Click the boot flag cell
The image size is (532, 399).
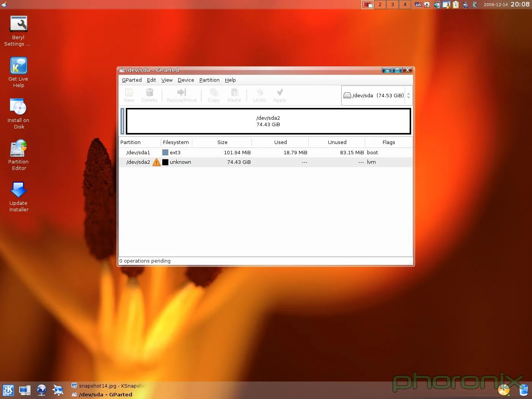point(372,152)
